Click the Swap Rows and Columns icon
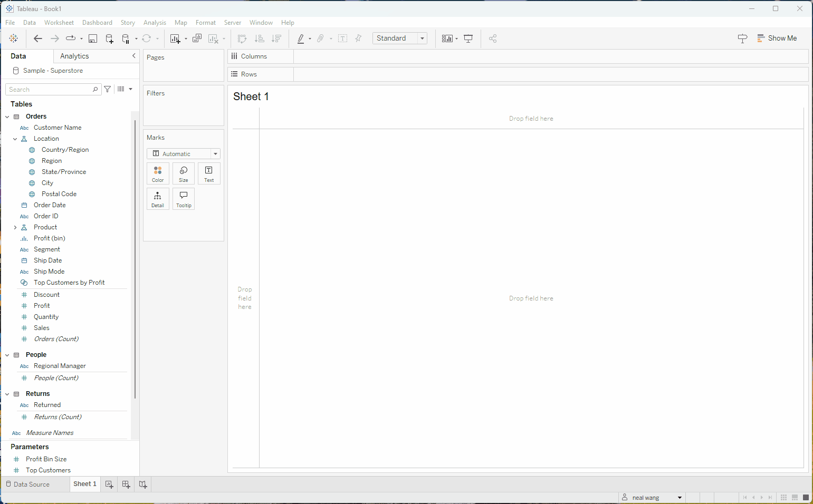Image resolution: width=813 pixels, height=504 pixels. [242, 38]
